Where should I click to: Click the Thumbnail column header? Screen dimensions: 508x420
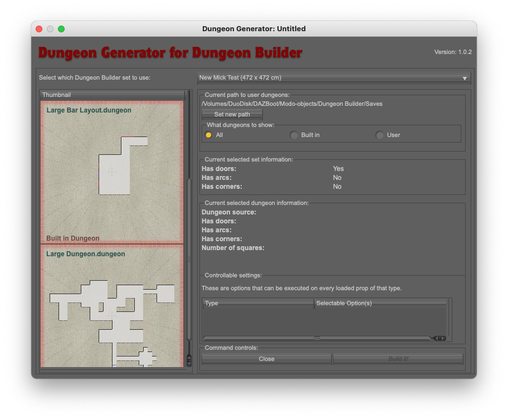[x=113, y=95]
